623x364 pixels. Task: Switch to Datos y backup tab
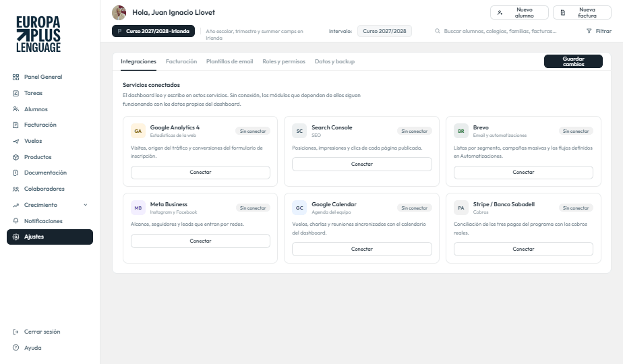[334, 61]
